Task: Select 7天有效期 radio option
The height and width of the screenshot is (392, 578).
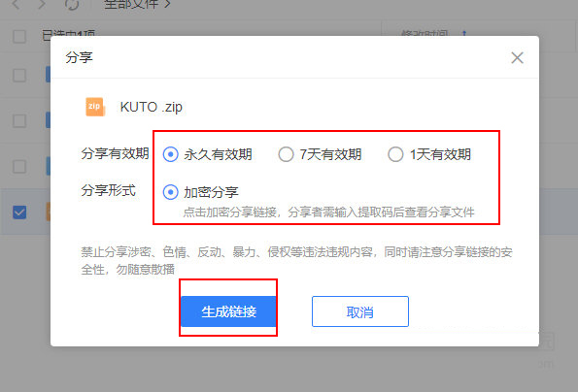Action: pos(286,154)
